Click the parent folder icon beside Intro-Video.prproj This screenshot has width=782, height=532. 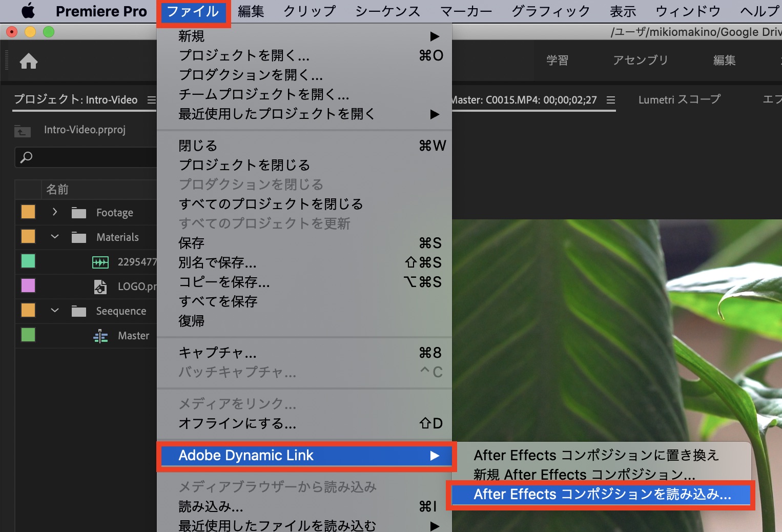pos(22,131)
